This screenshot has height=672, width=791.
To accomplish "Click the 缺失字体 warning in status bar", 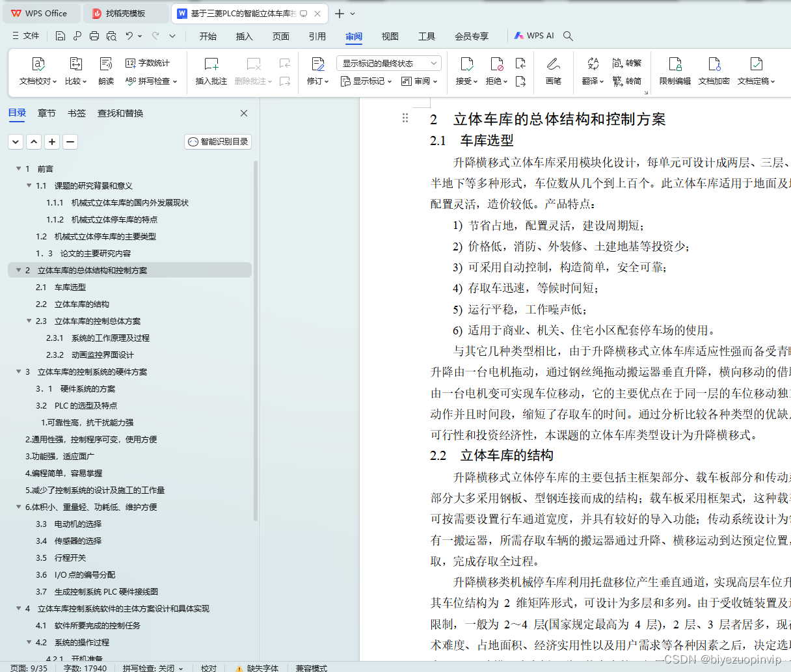I will point(256,667).
